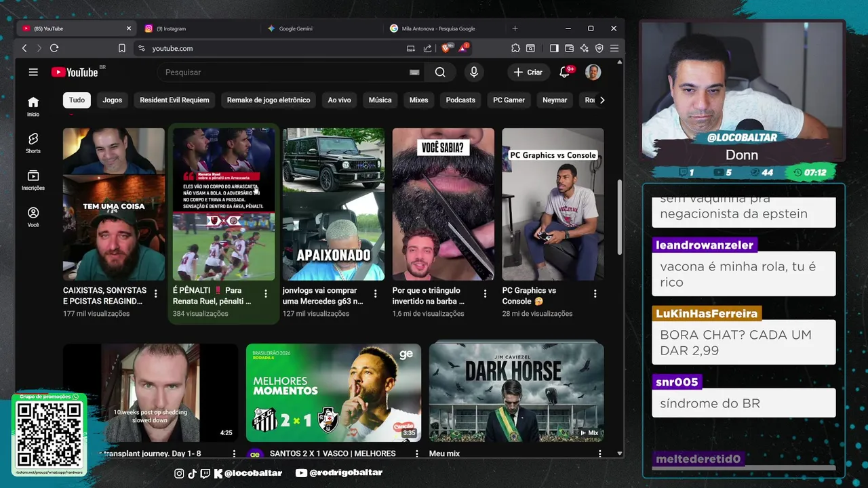The height and width of the screenshot is (488, 868).
Task: Show more category chips with arrow
Action: pos(601,100)
